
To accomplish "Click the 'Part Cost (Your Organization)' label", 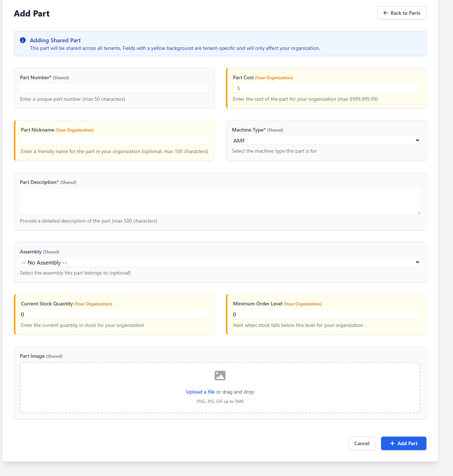I will click(263, 77).
